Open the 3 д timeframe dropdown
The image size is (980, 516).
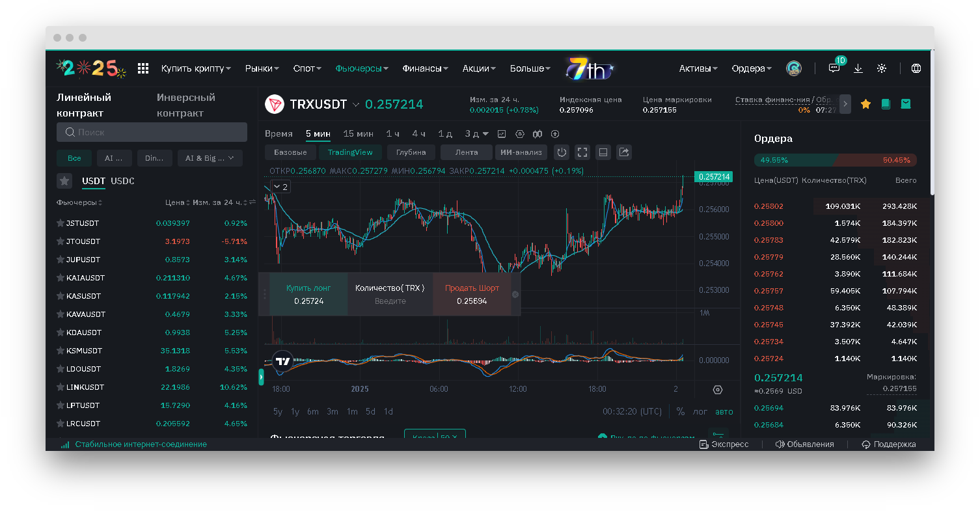pos(476,133)
